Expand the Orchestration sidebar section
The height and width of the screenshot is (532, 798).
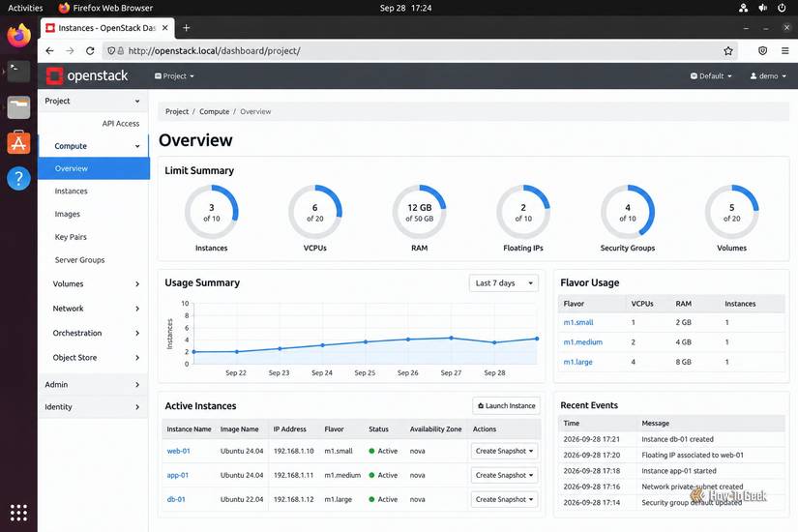(94, 333)
